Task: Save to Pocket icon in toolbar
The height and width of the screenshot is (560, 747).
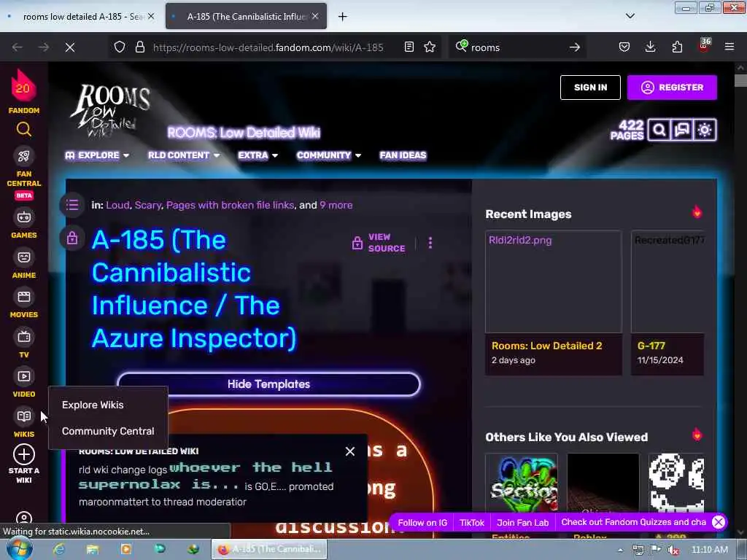Action: [x=624, y=47]
